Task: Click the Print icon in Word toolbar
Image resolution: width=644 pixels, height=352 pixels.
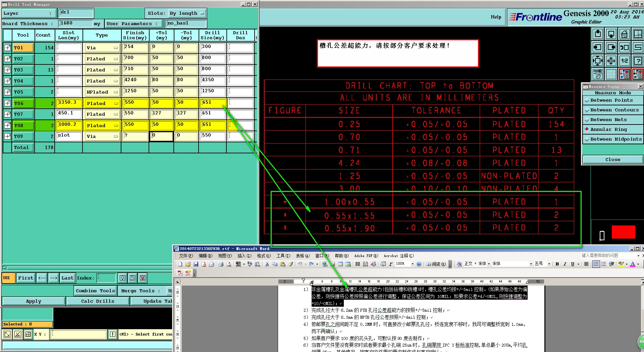Action: (x=221, y=264)
